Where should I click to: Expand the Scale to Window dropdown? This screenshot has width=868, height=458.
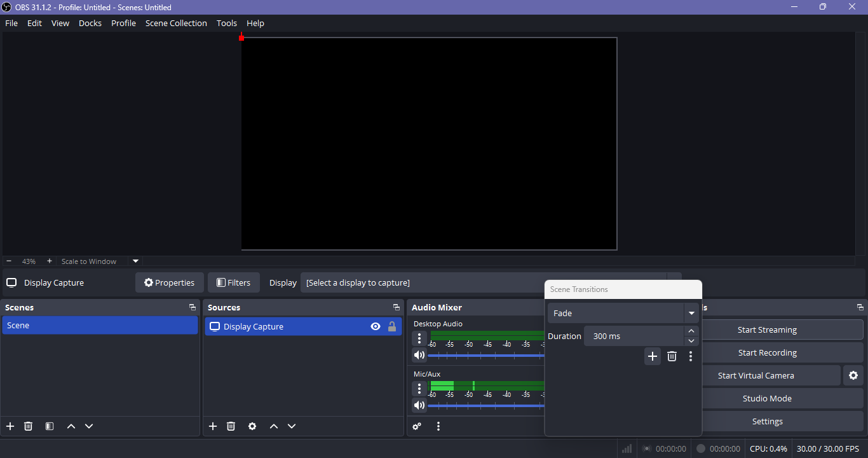135,261
